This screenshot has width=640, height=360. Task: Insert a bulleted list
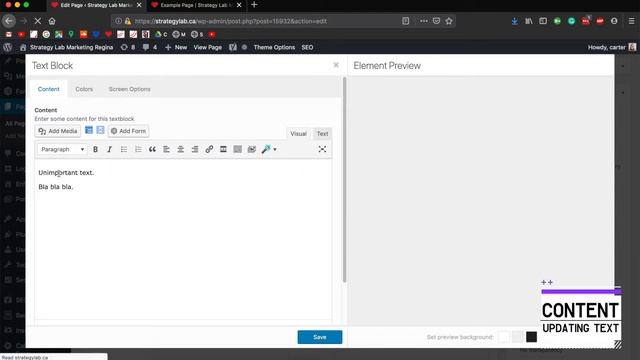click(124, 149)
